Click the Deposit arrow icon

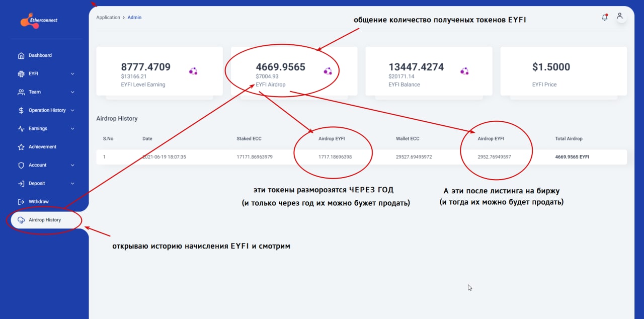click(21, 184)
